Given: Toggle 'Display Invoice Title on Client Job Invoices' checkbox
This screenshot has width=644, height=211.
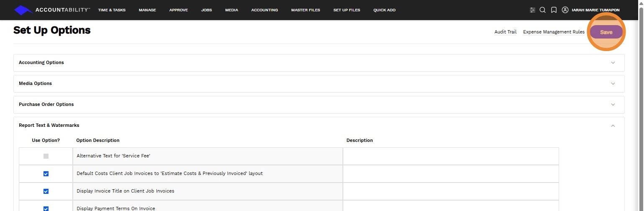Looking at the screenshot, I should coord(46,191).
